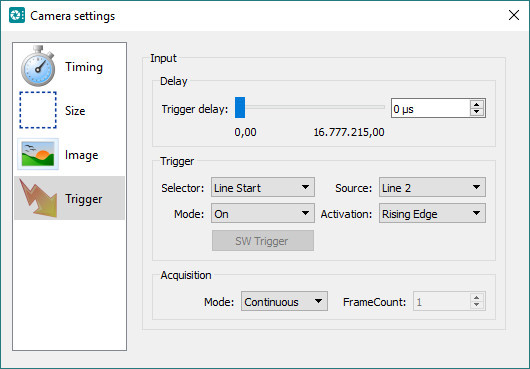
Task: Open the Trigger Mode On dropdown
Action: click(x=263, y=214)
